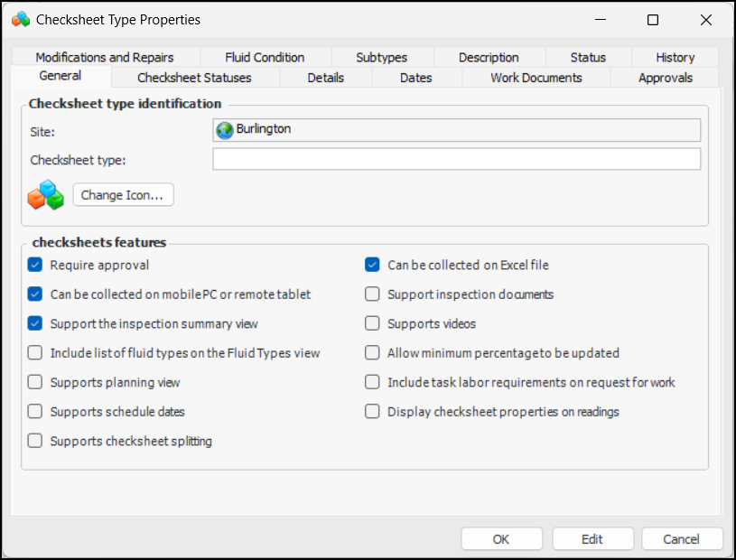Tick Display checksheet properties on readings
Viewport: 736px width, 560px height.
pos(372,412)
